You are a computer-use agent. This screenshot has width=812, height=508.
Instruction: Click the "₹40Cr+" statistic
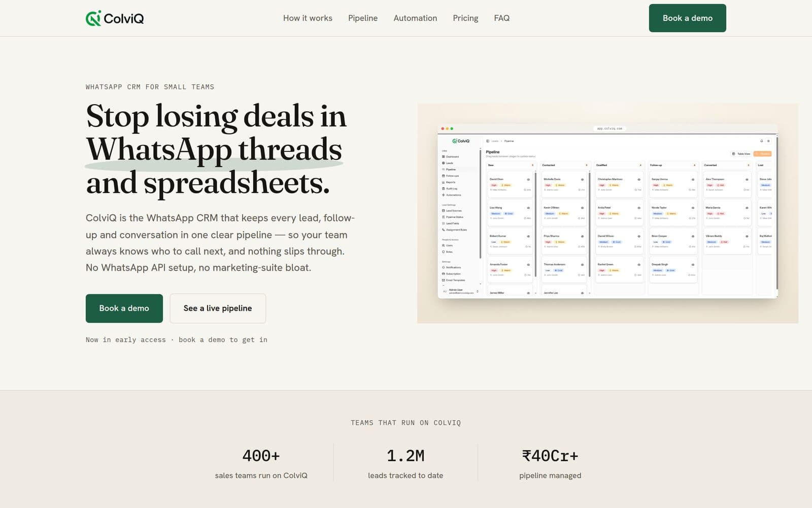pos(550,456)
